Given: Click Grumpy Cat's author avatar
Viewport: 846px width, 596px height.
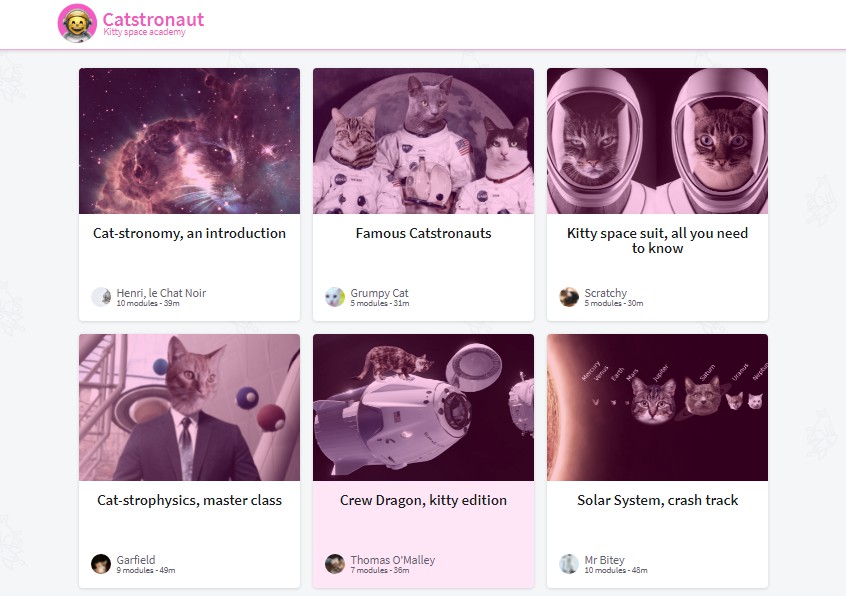Looking at the screenshot, I should click(335, 297).
